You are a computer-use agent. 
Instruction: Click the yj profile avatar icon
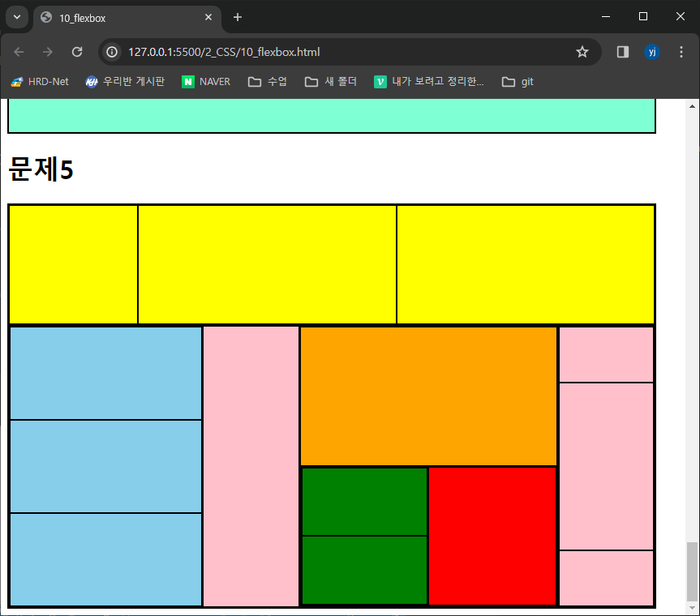tap(652, 51)
